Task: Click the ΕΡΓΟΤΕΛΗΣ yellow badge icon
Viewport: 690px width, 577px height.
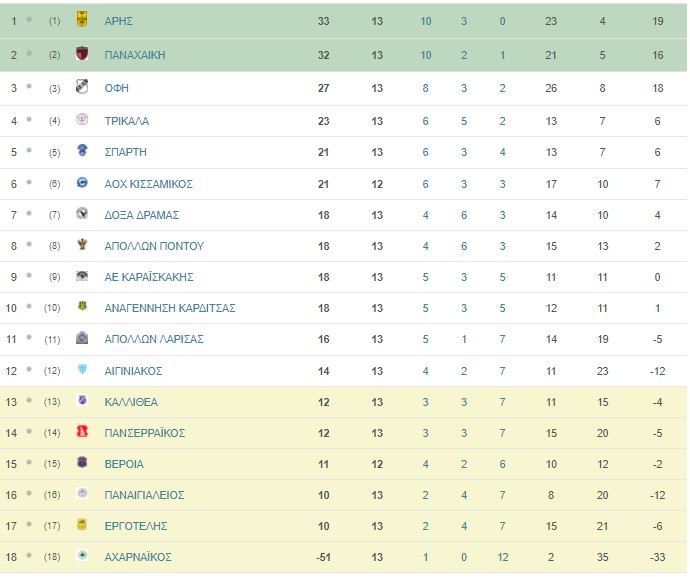Action: pos(82,524)
